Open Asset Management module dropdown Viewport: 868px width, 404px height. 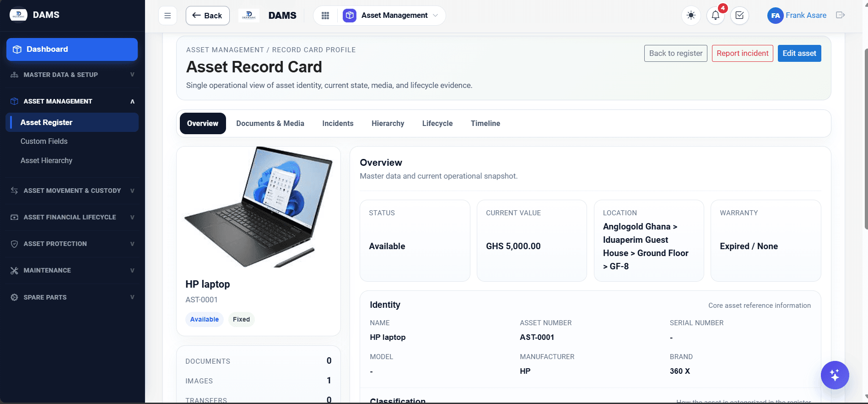[392, 16]
